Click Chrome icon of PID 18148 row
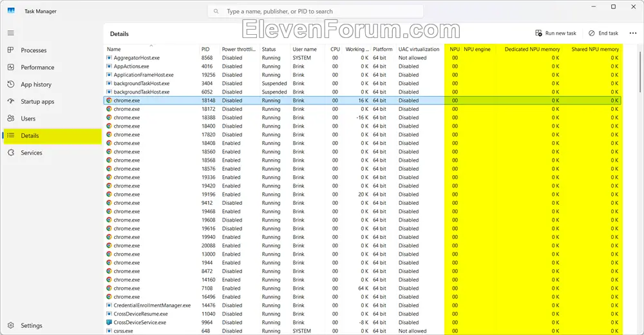The height and width of the screenshot is (335, 644). coord(109,100)
